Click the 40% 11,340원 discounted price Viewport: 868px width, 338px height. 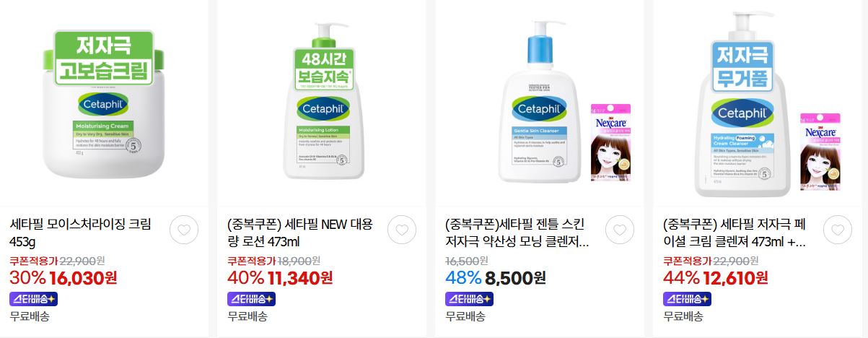(x=280, y=277)
